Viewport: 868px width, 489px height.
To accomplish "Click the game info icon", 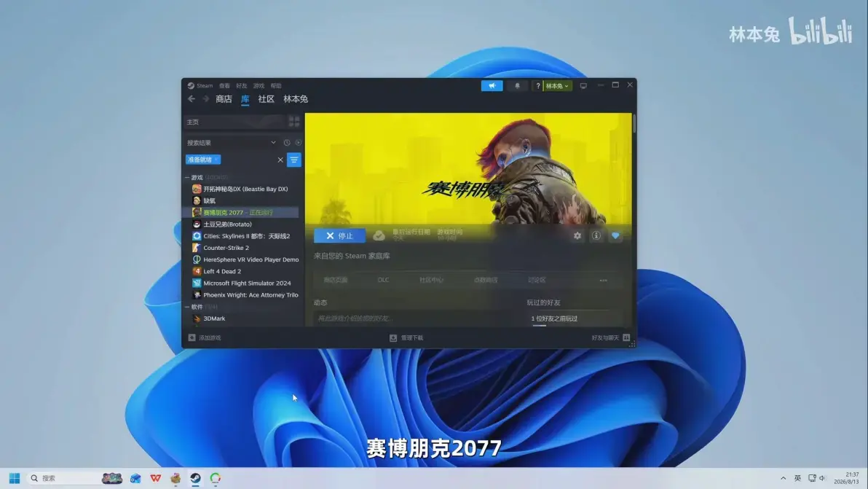I will (596, 236).
